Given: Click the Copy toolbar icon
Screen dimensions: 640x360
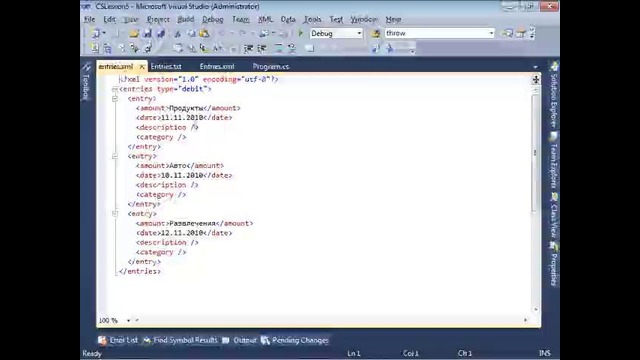Looking at the screenshot, I should [191, 33].
